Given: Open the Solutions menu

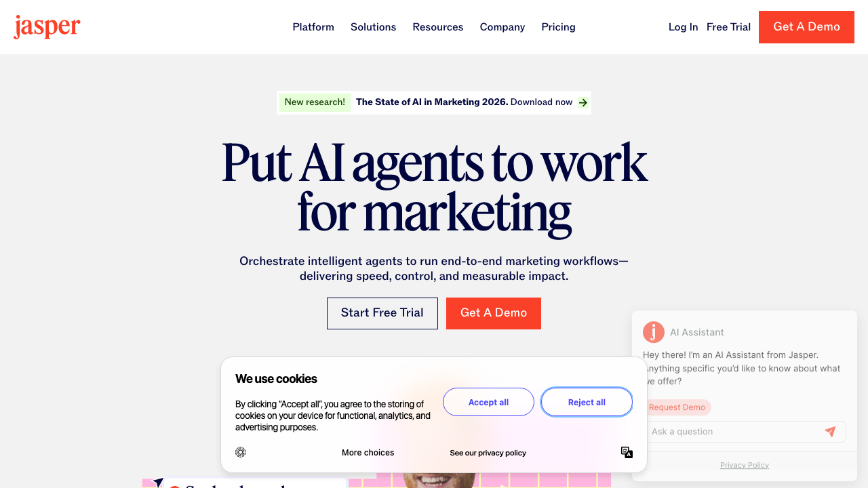Looking at the screenshot, I should point(373,27).
